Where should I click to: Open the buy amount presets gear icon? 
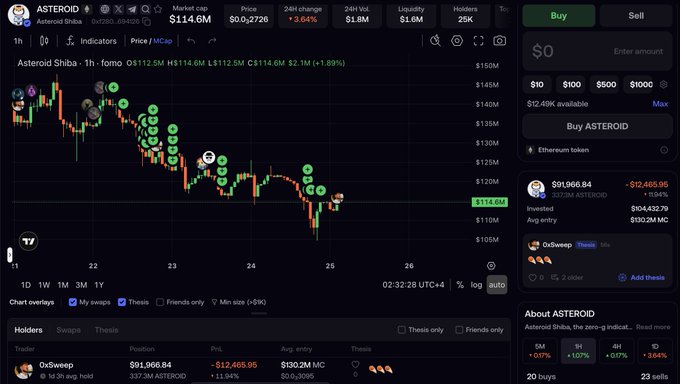point(664,84)
